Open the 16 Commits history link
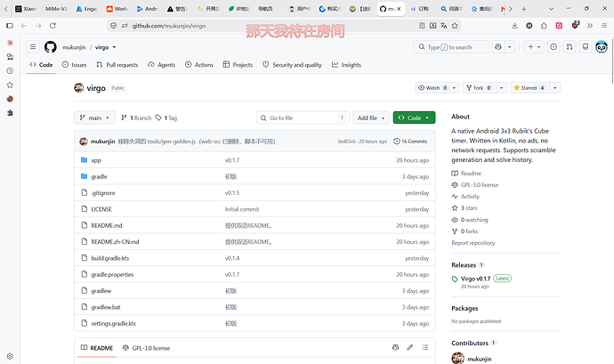This screenshot has width=614, height=364. tap(410, 141)
